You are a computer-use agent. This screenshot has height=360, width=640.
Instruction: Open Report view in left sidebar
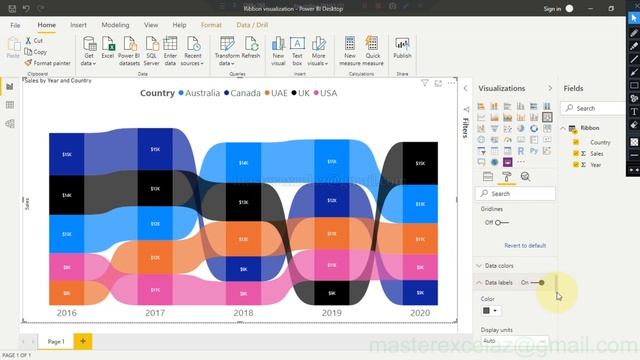coord(10,87)
